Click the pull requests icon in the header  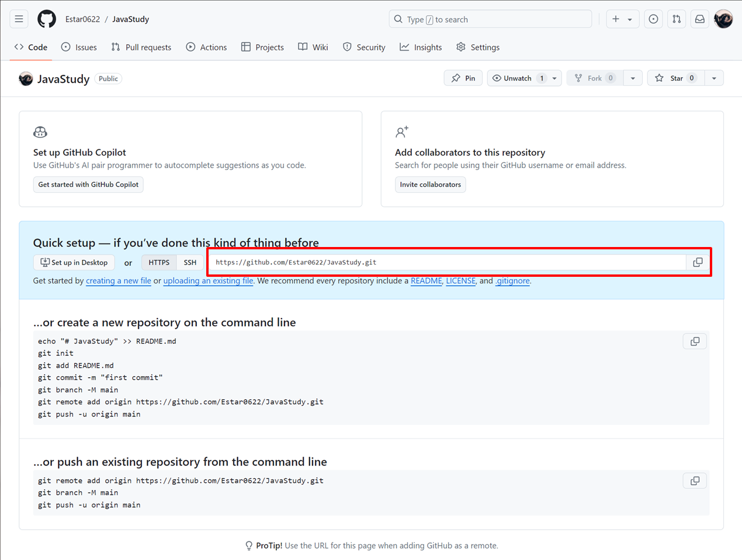(x=676, y=19)
